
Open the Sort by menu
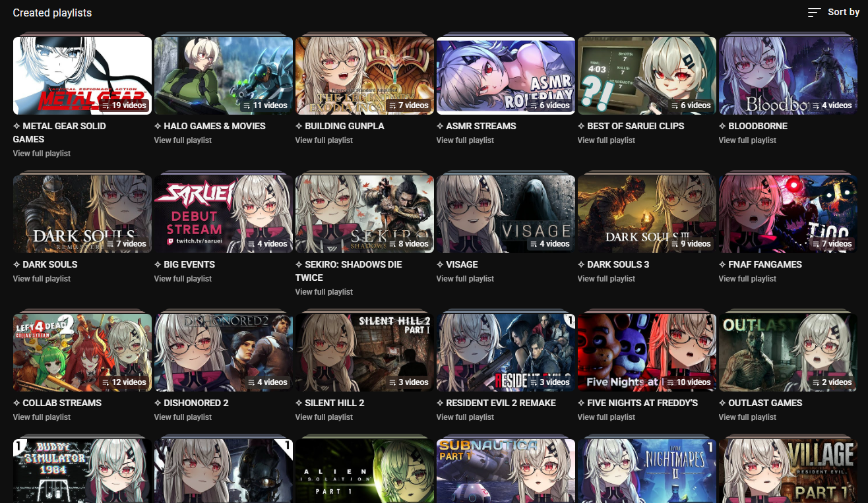(x=834, y=13)
